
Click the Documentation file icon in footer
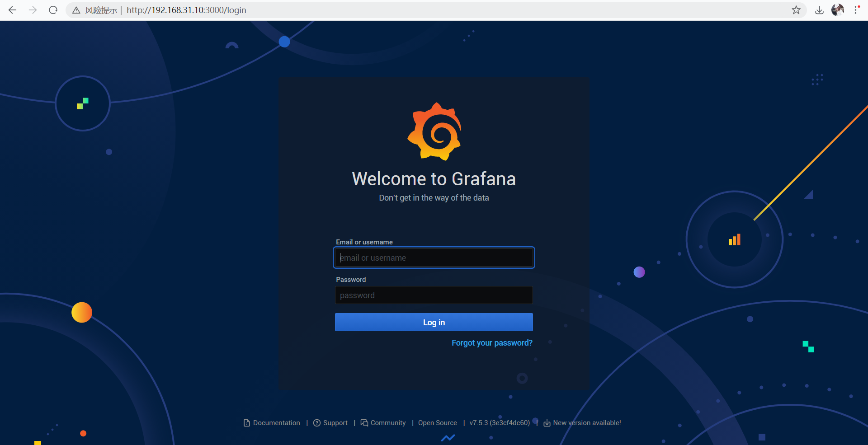click(247, 423)
